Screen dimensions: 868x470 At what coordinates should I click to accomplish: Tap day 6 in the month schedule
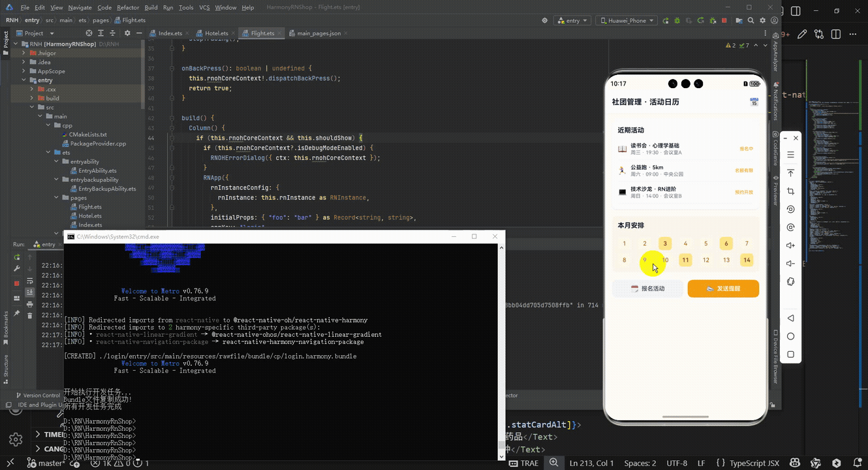(726, 243)
